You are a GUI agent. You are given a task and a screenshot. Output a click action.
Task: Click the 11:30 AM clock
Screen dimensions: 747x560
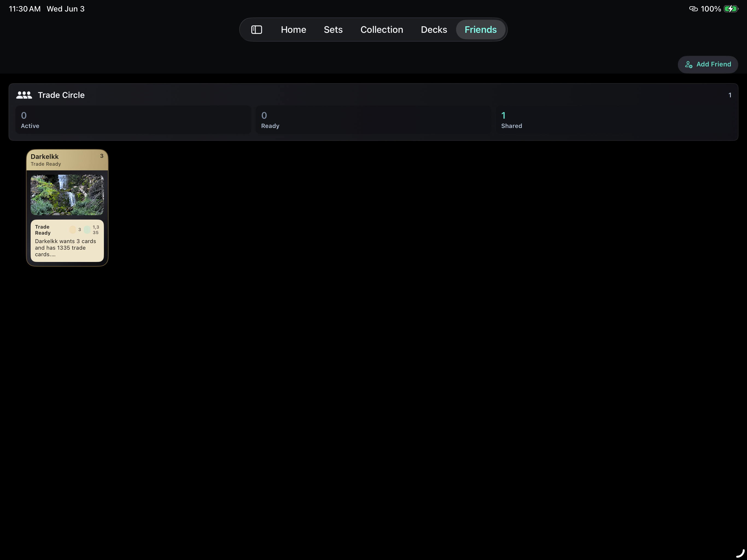25,9
